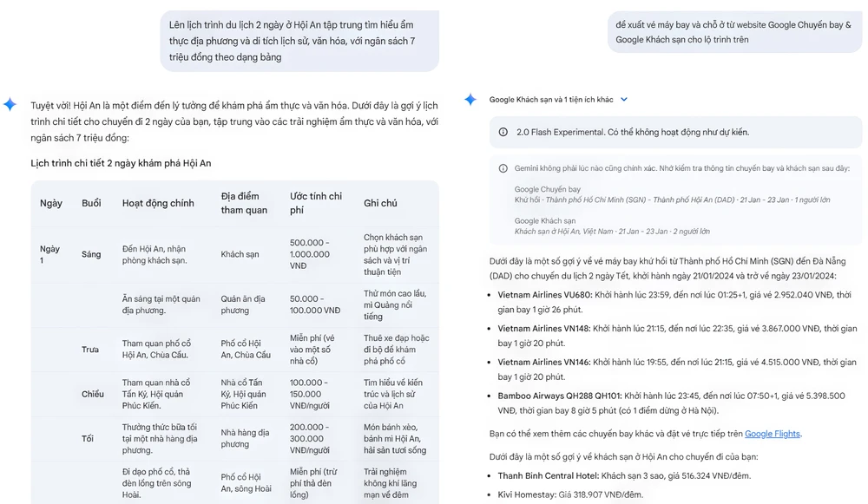Expand the 'Google Khách sạn và 1 tiện ích khác' chevron
The width and height of the screenshot is (868, 504).
(x=624, y=100)
